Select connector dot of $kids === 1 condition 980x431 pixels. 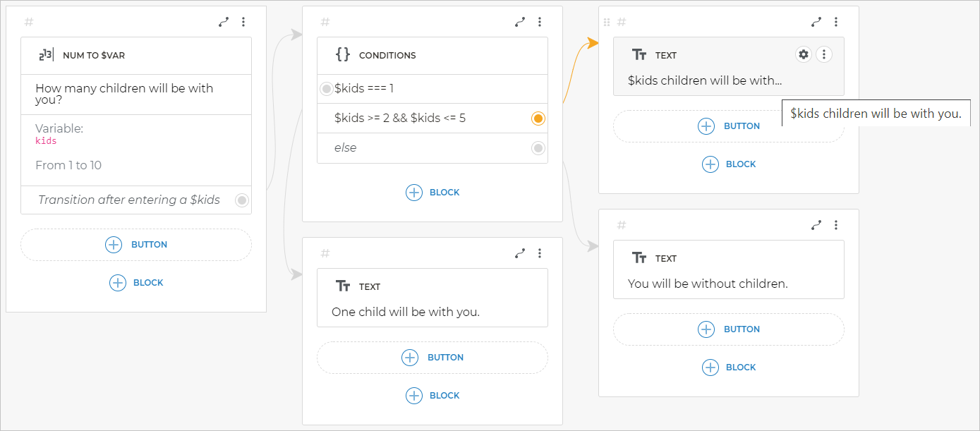click(x=326, y=89)
